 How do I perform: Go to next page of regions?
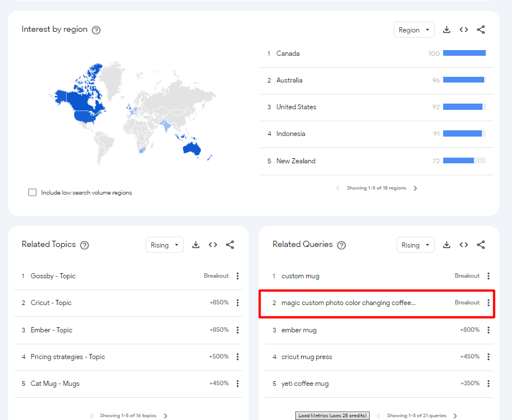[x=415, y=188]
